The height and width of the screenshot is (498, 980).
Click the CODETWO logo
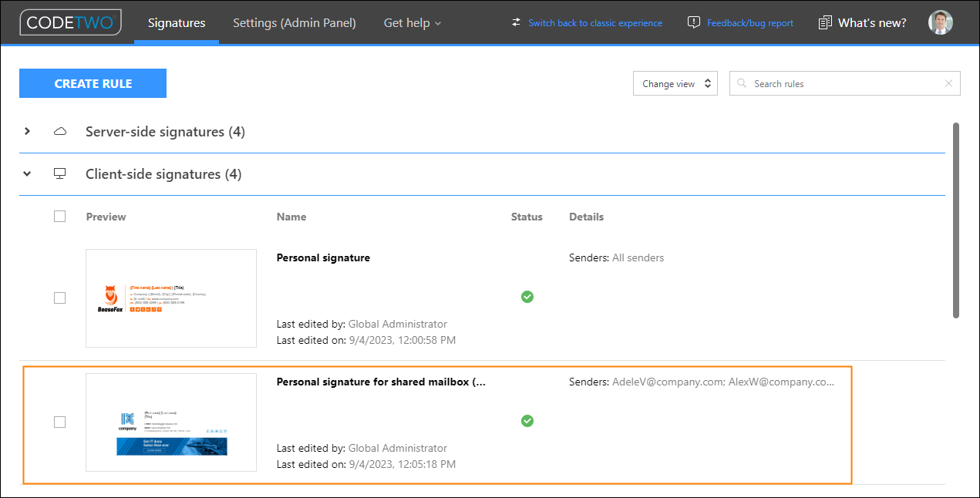[x=70, y=22]
